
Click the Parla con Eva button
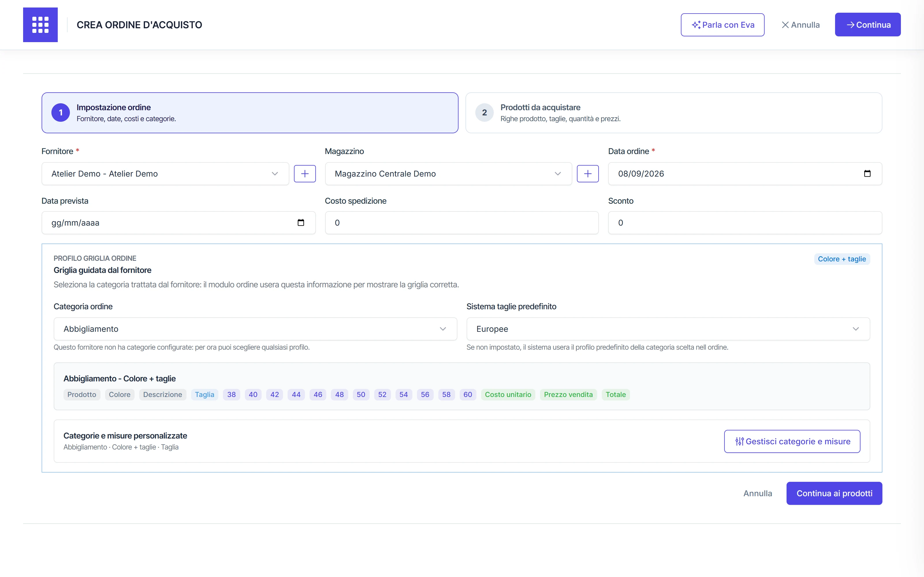[722, 25]
